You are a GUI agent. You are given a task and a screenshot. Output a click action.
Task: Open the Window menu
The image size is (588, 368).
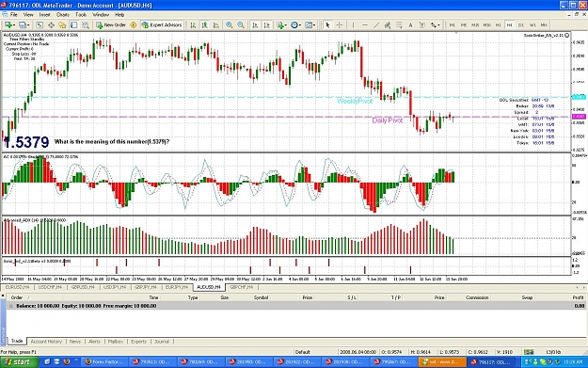coord(101,15)
